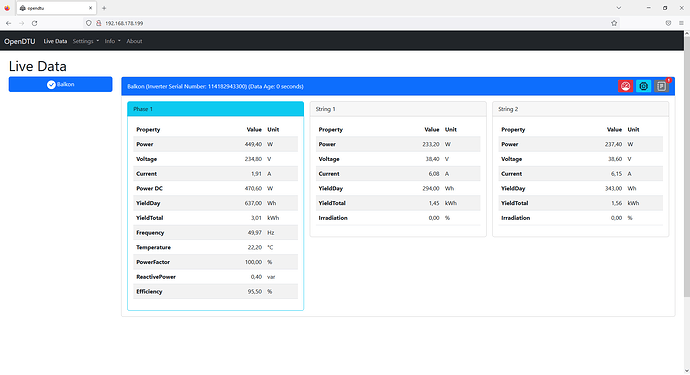
Task: Click the browser shield extension icon
Action: (668, 23)
